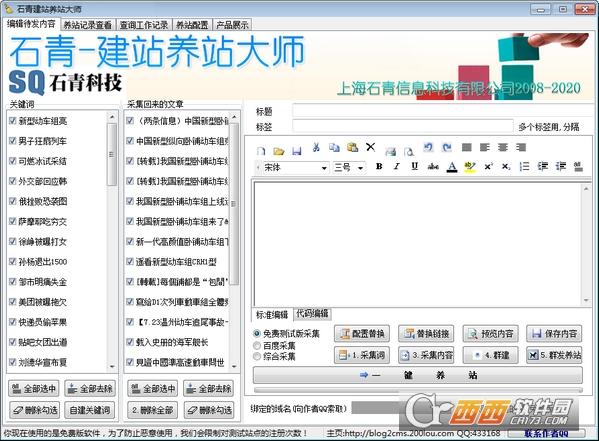599x441 pixels.
Task: Toggle superscript formatting
Action: point(488,167)
